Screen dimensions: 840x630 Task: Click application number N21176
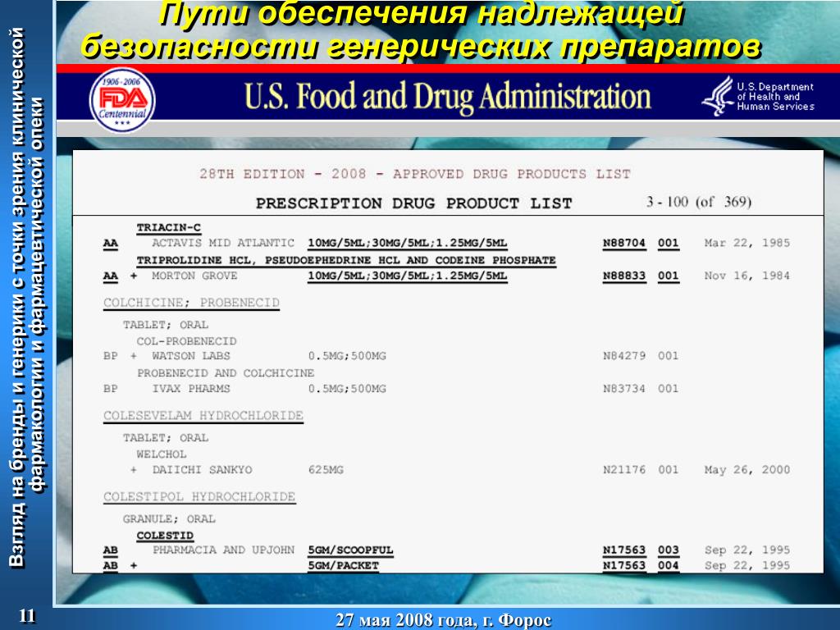pyautogui.click(x=624, y=470)
